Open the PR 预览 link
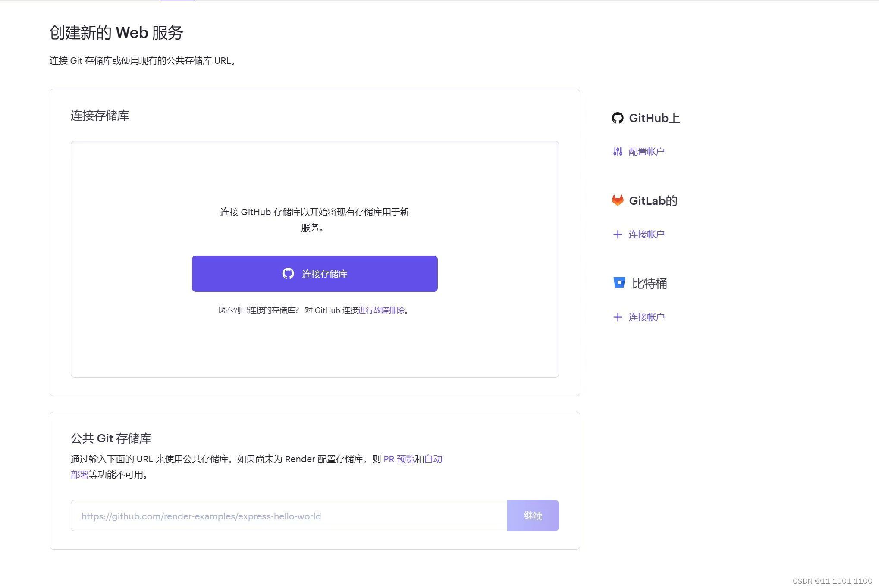 click(399, 459)
